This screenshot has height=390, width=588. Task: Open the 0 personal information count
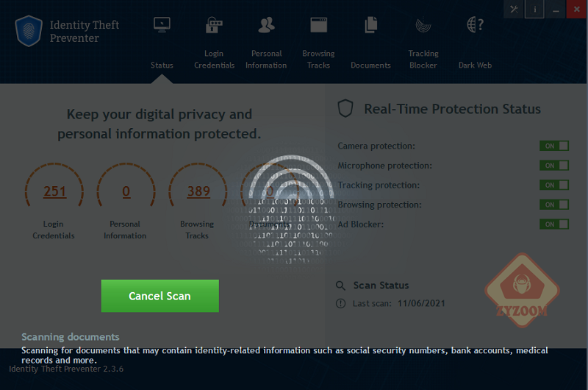(126, 191)
